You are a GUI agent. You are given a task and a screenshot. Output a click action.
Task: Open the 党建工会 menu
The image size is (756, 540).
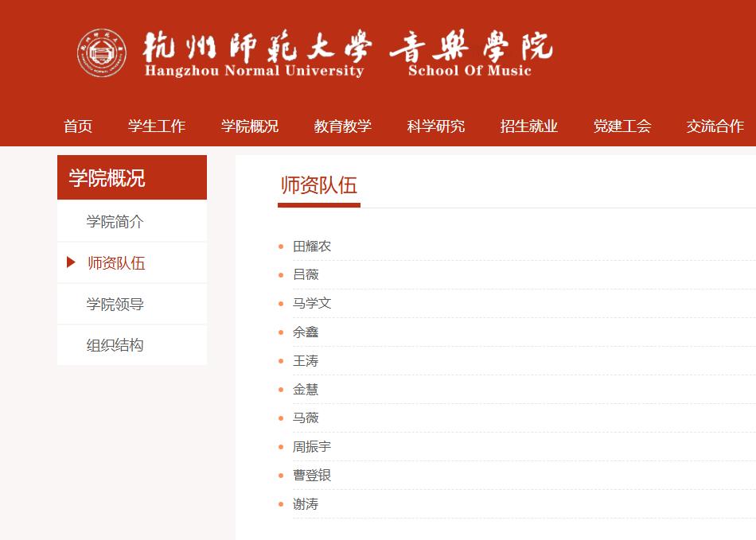pos(622,126)
